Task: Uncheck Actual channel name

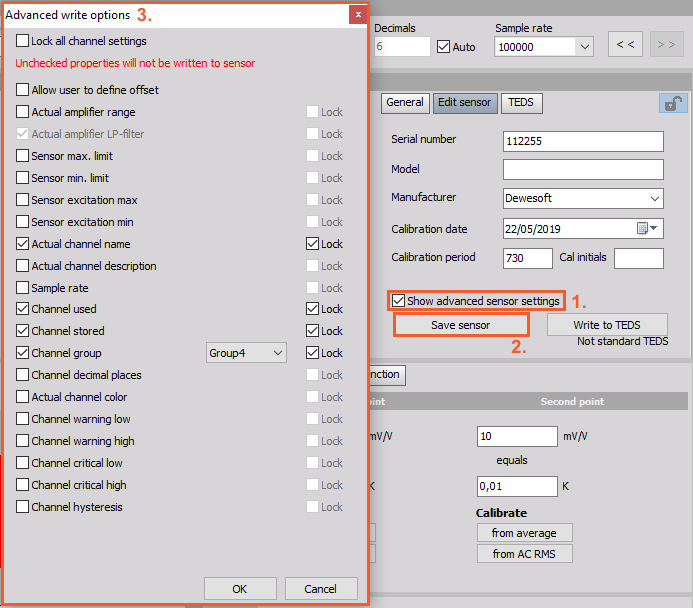Action: pyautogui.click(x=23, y=243)
